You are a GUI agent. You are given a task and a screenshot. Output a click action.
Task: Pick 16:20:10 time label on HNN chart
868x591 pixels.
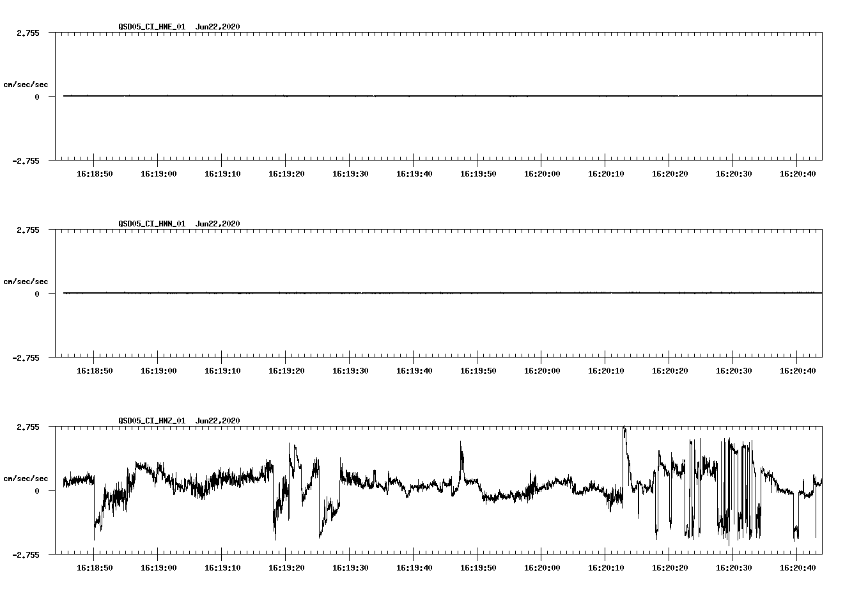pos(606,370)
